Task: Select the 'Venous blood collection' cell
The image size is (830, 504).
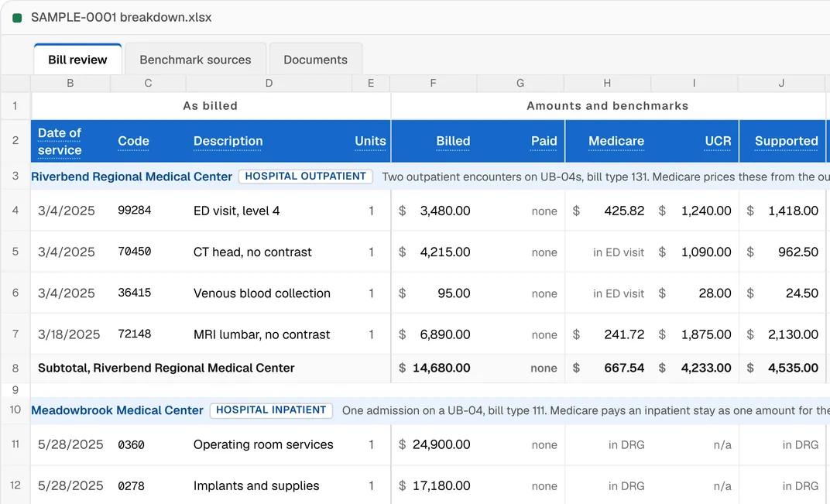Action: pos(262,293)
